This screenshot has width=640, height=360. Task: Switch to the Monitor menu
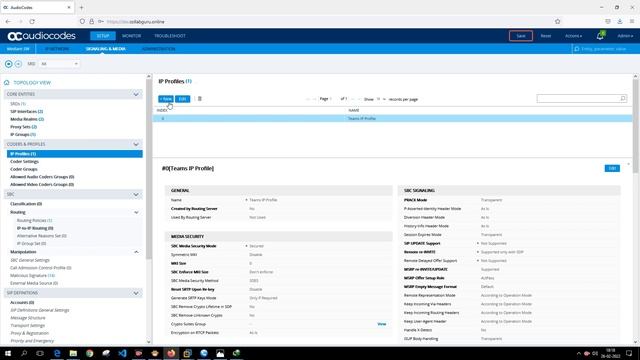click(x=131, y=36)
